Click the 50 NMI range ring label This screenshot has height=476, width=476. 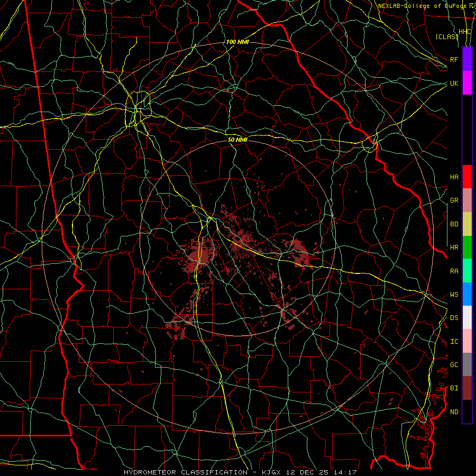click(x=237, y=140)
